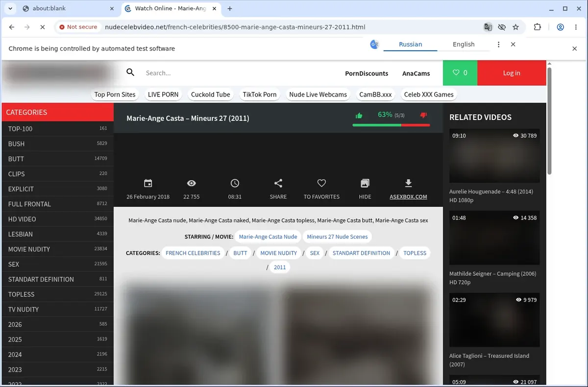Close the about:blank tab
588x387 pixels.
click(x=112, y=8)
